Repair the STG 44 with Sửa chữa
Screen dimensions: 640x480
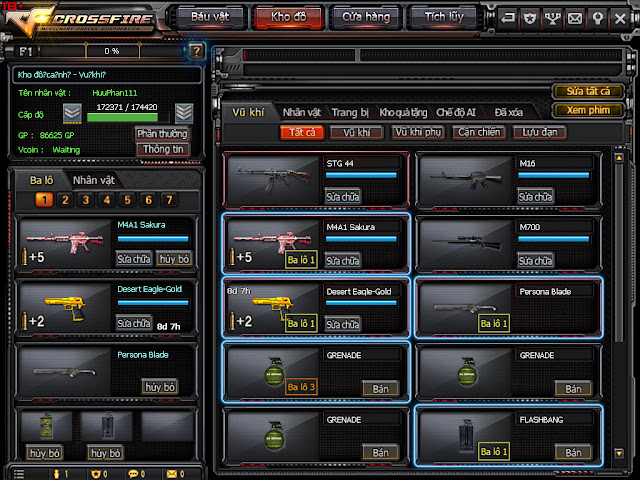click(342, 197)
